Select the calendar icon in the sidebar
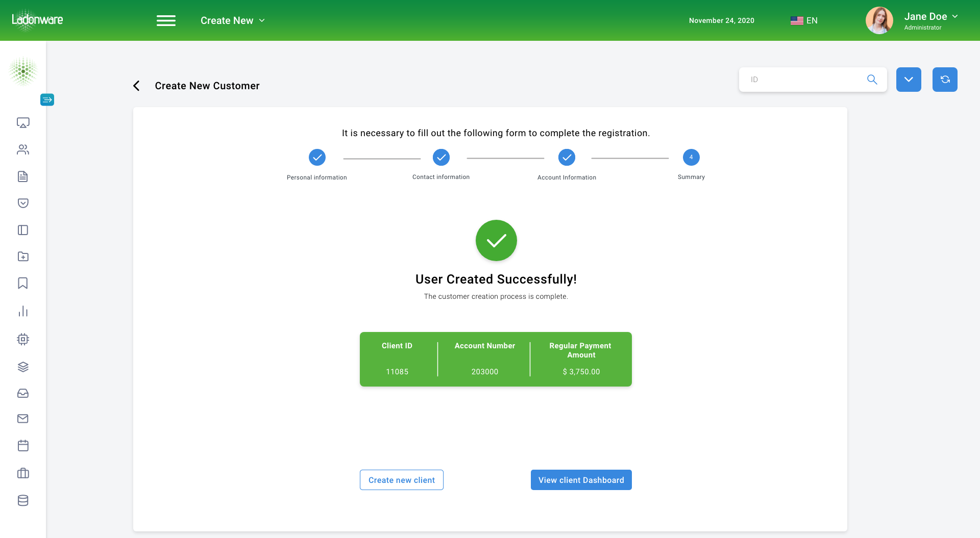Image resolution: width=980 pixels, height=538 pixels. (23, 446)
